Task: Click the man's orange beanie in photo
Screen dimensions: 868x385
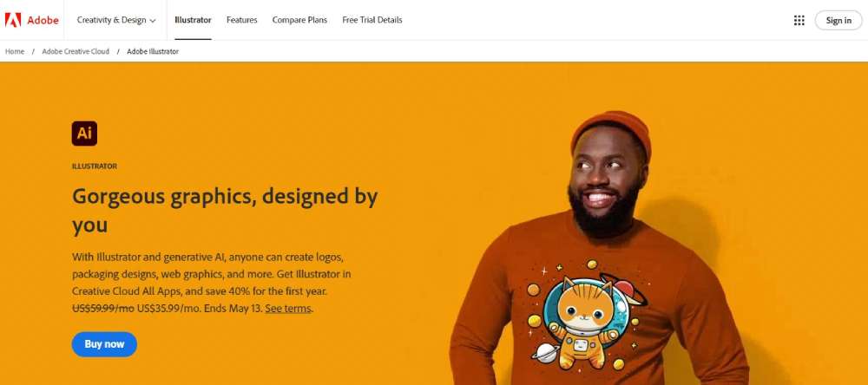Action: coord(612,129)
